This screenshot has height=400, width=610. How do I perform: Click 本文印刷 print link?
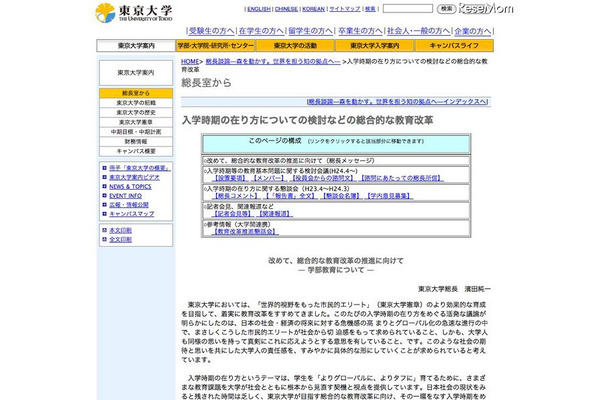click(120, 230)
